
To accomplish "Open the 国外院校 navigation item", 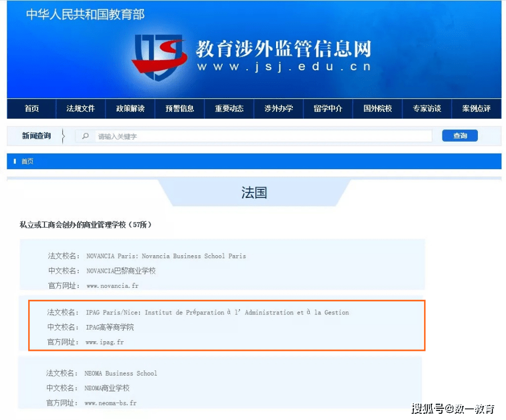I will pyautogui.click(x=377, y=109).
